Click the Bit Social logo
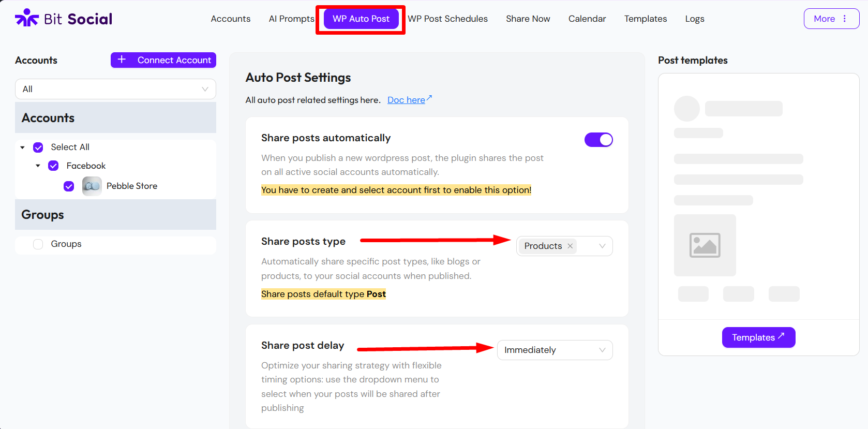 [62, 18]
